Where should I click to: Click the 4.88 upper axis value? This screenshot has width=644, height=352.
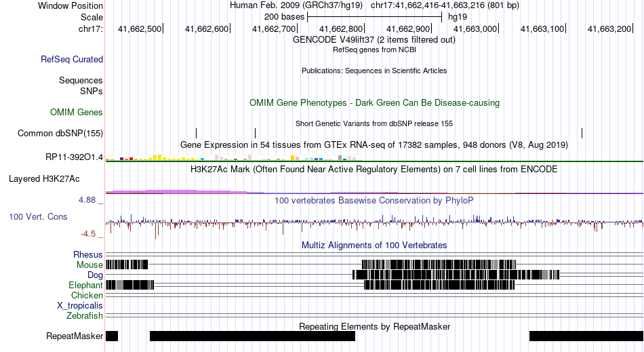point(87,200)
